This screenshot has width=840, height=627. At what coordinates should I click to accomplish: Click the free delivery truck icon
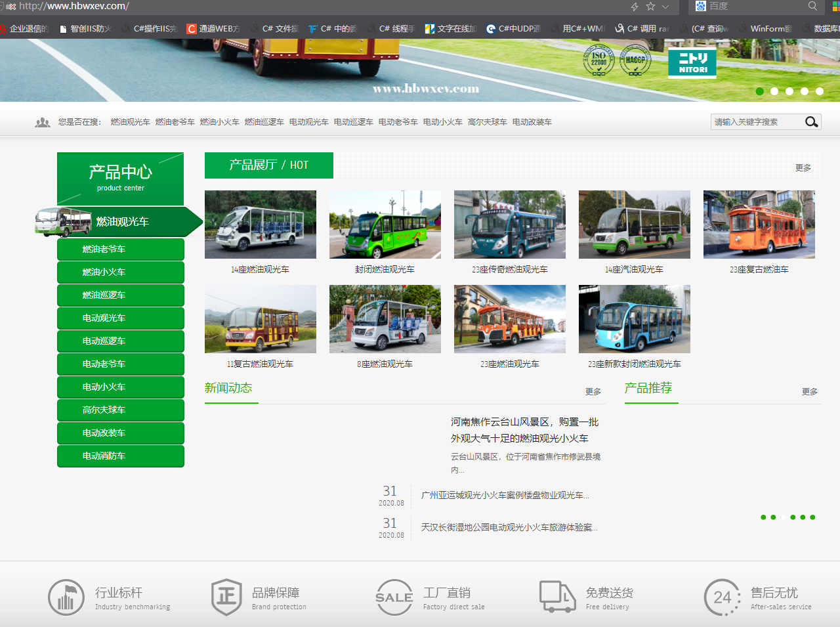[557, 597]
